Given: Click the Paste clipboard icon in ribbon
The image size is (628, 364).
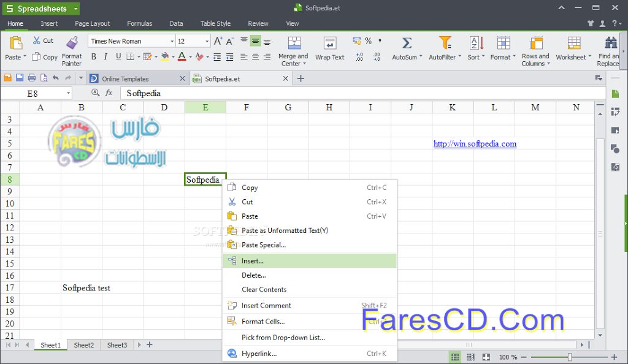Looking at the screenshot, I should pyautogui.click(x=15, y=43).
